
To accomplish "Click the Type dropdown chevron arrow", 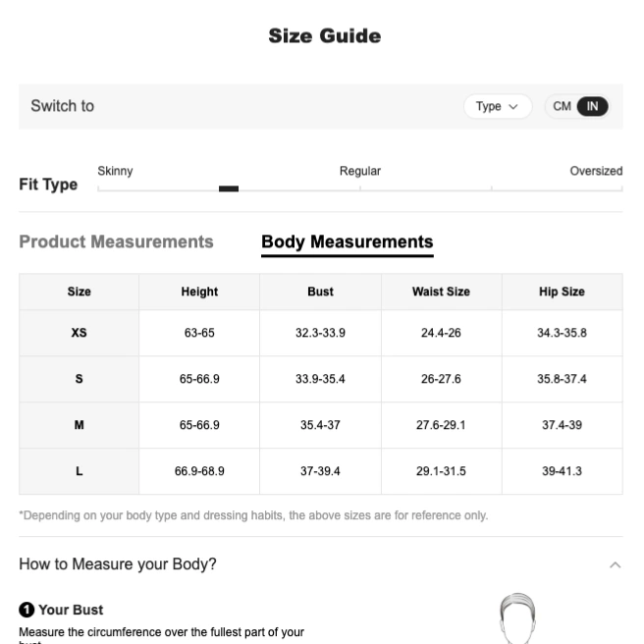I will 513,107.
